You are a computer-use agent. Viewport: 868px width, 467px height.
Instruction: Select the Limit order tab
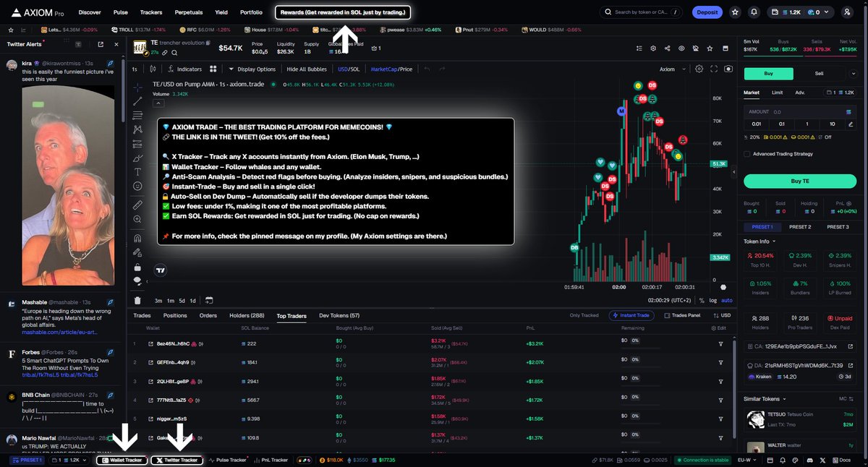click(x=777, y=92)
